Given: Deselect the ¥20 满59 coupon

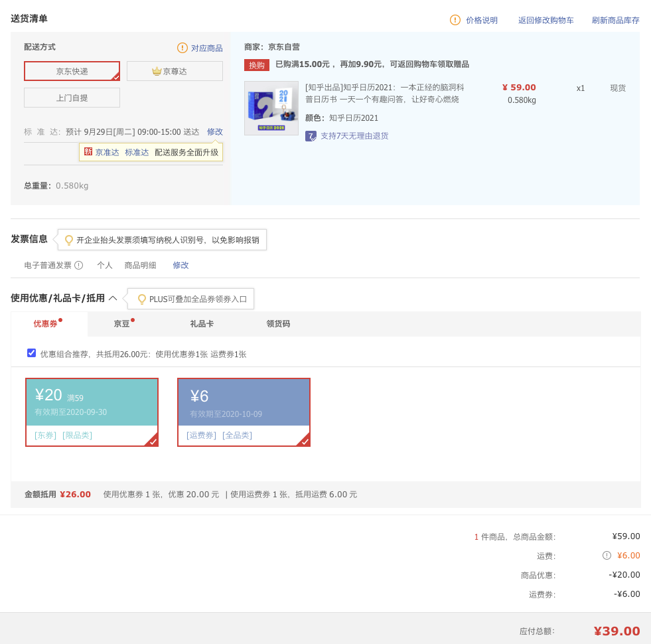Looking at the screenshot, I should (92, 412).
